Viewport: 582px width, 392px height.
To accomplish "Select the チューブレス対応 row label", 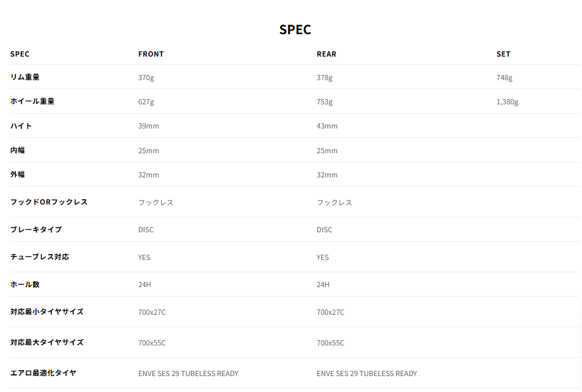I will click(x=40, y=257).
